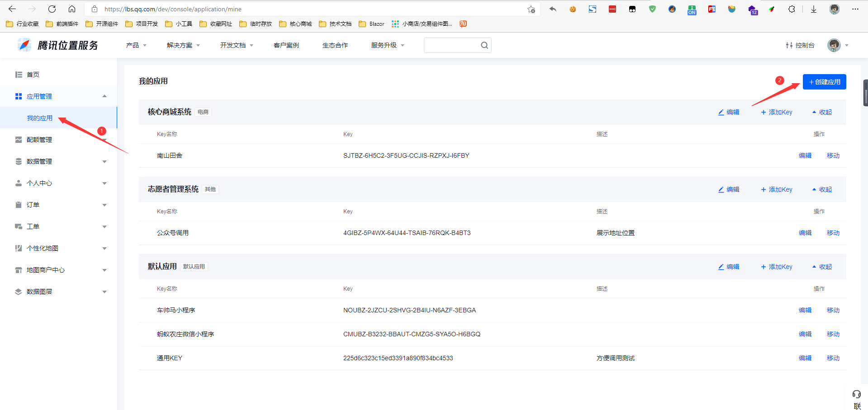Click the 创建应用 button
The width and height of the screenshot is (868, 410).
[x=824, y=82]
